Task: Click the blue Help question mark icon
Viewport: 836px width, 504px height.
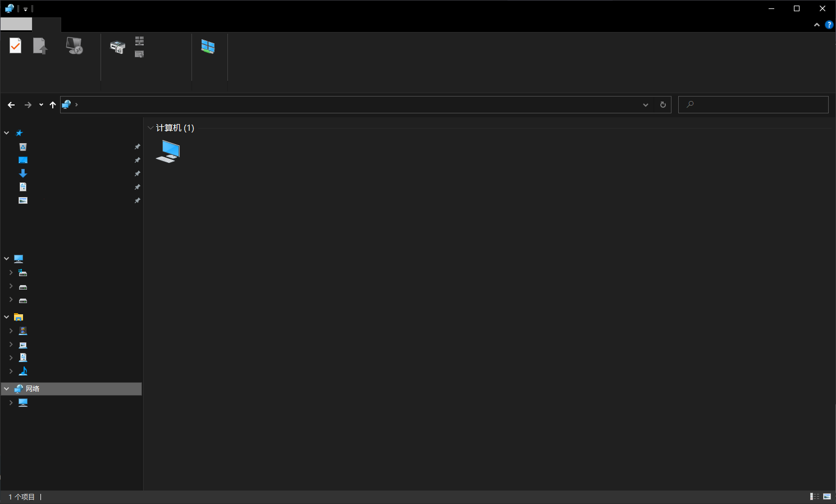Action: (x=829, y=25)
